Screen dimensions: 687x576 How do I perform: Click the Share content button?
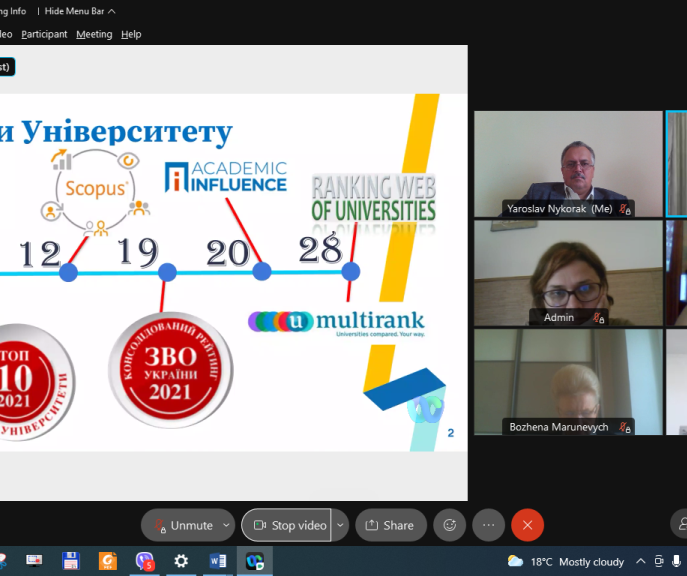click(390, 525)
